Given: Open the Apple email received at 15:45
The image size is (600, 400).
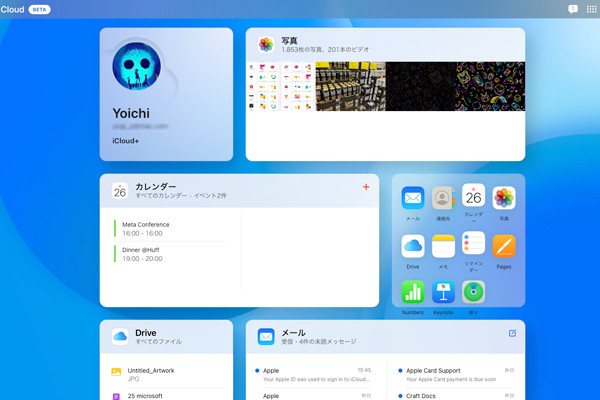Looking at the screenshot, I should click(313, 375).
